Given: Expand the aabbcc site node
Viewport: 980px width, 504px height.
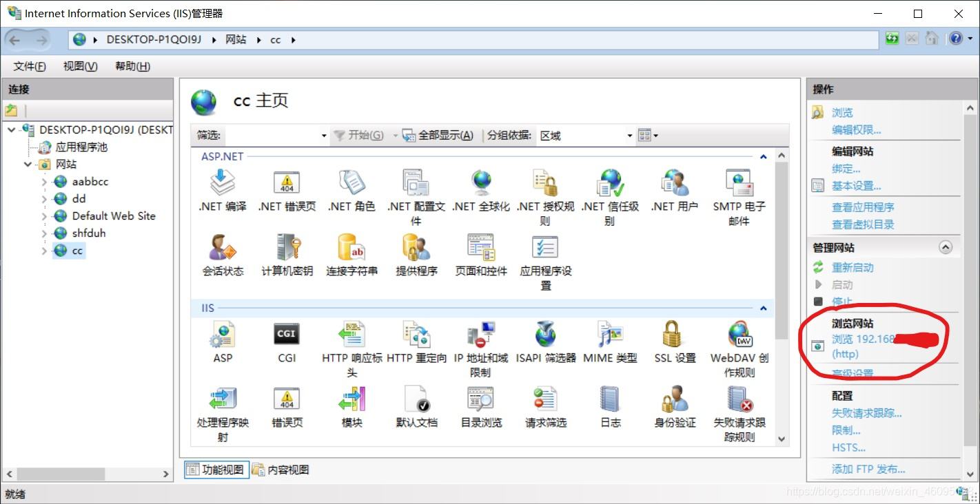Looking at the screenshot, I should pos(45,182).
